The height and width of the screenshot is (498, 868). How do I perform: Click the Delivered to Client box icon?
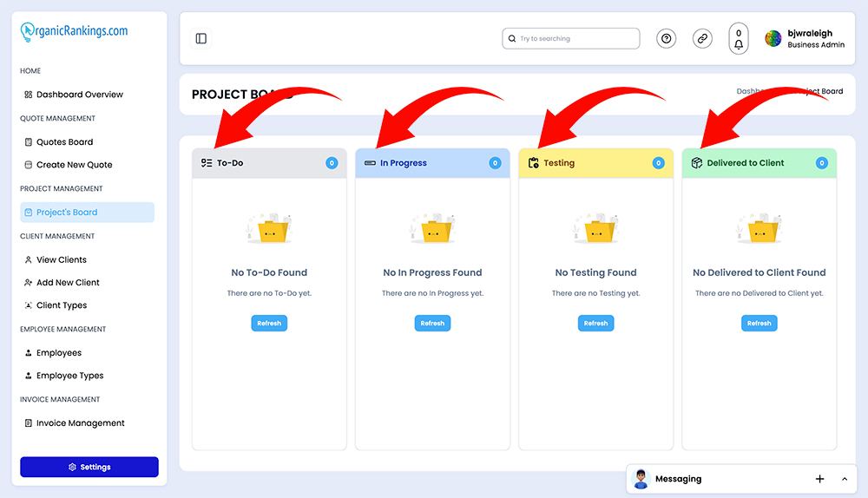697,163
